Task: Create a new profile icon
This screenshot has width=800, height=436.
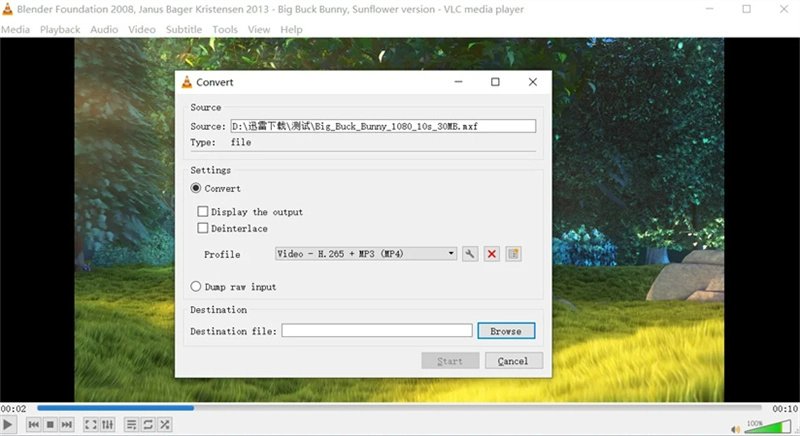Action: [x=514, y=253]
